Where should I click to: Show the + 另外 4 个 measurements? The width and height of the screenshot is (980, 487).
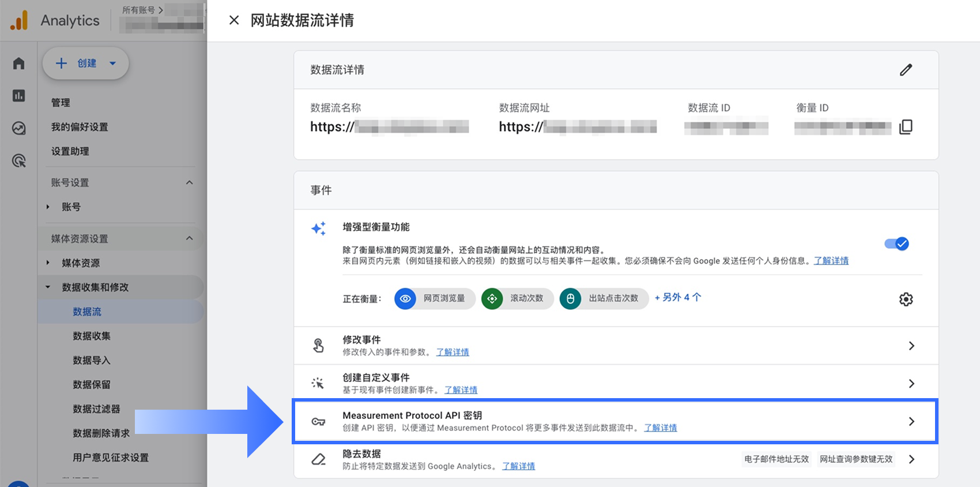(678, 298)
